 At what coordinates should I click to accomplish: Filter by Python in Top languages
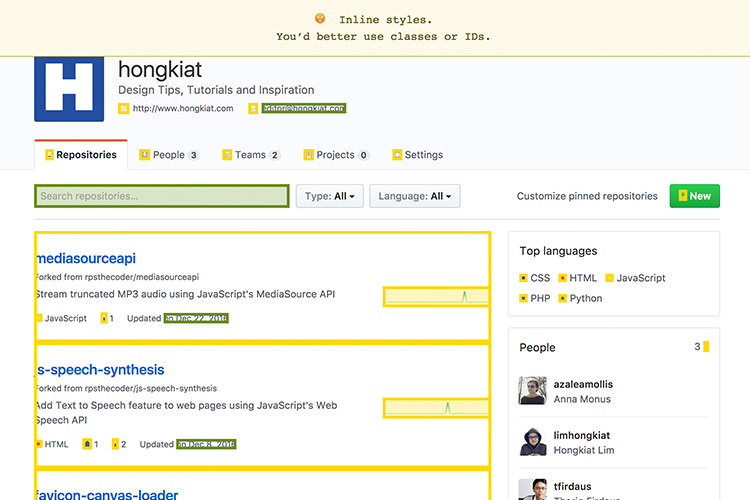(581, 299)
